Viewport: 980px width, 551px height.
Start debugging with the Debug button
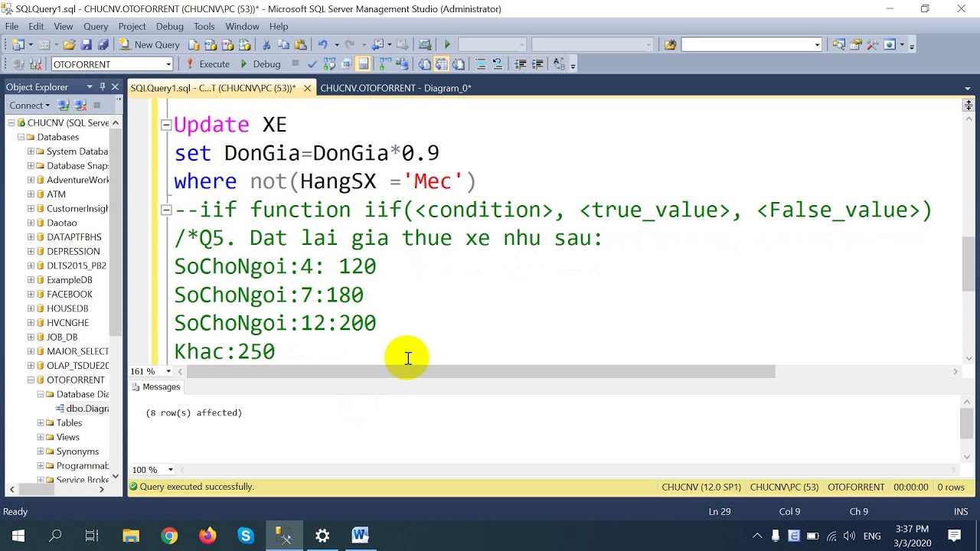(x=260, y=64)
